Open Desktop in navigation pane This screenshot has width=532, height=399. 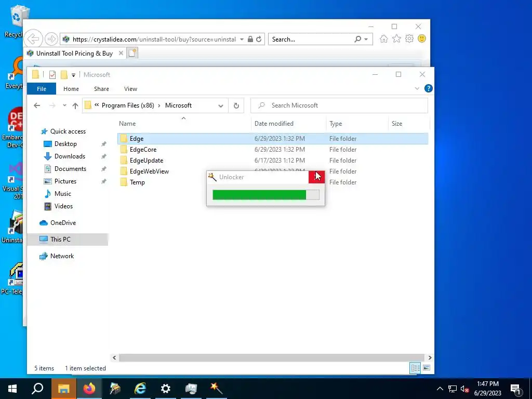[65, 144]
